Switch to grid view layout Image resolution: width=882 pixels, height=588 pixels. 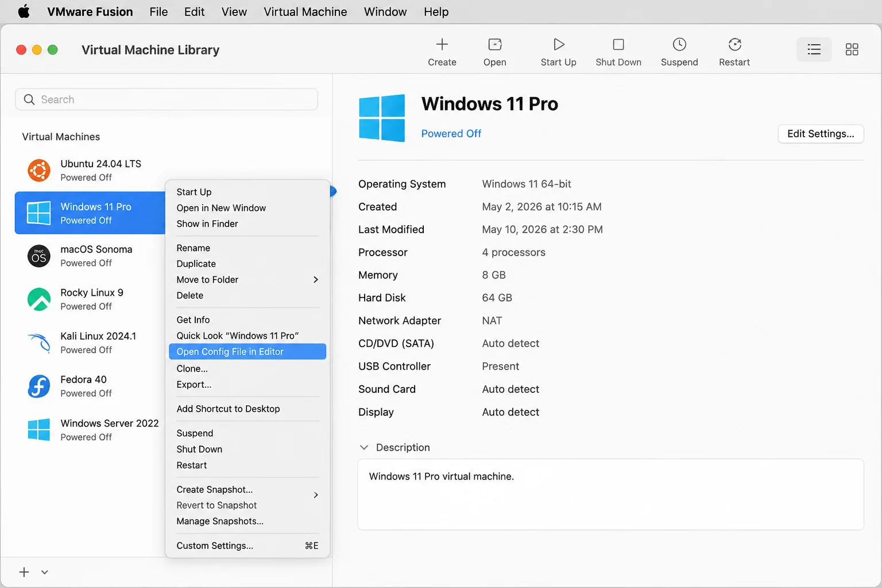[x=852, y=49]
